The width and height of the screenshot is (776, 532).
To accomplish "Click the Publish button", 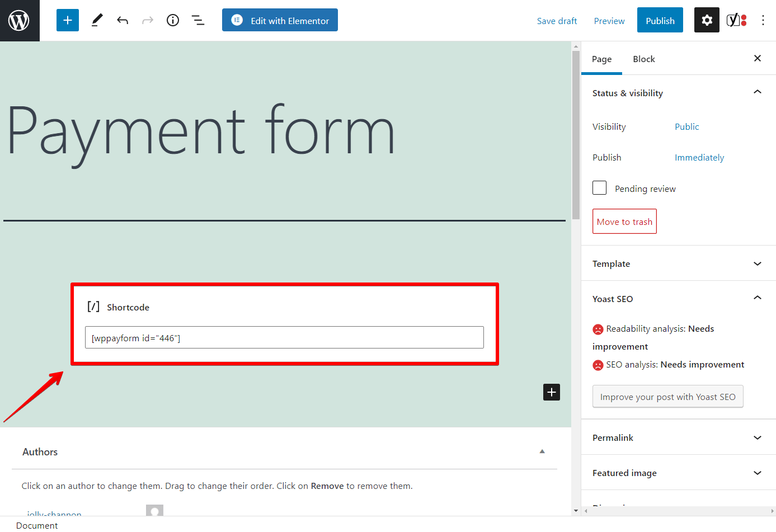I will (660, 20).
